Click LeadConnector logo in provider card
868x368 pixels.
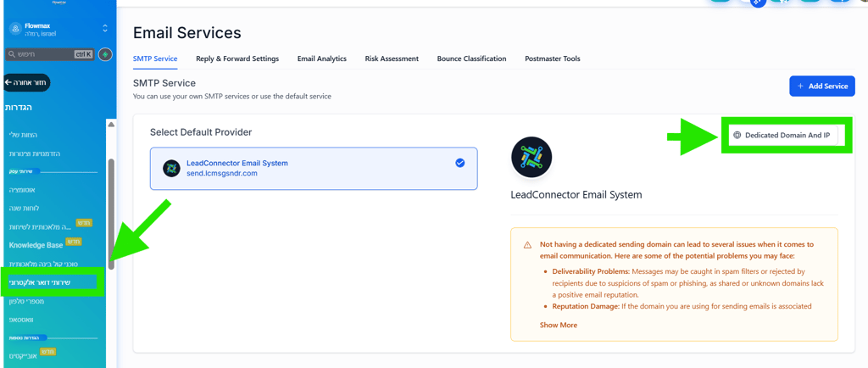tap(171, 168)
